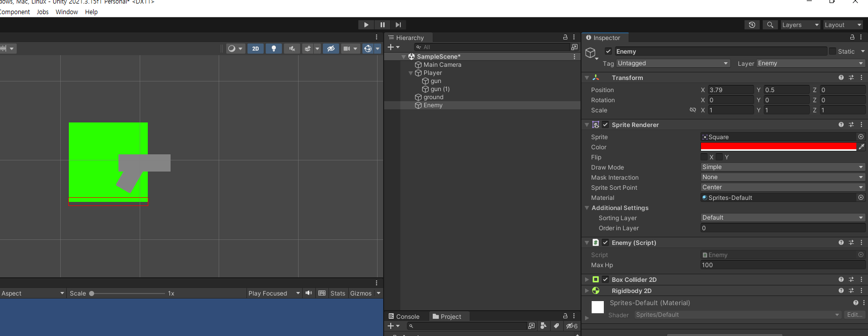Open Sprite Renderer kebab options menu
This screenshot has height=336, width=868.
pyautogui.click(x=861, y=124)
